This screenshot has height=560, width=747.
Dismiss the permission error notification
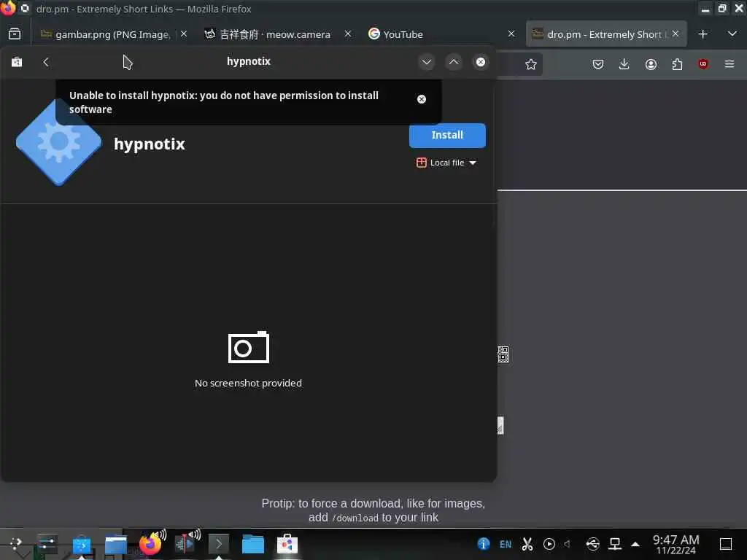click(421, 99)
